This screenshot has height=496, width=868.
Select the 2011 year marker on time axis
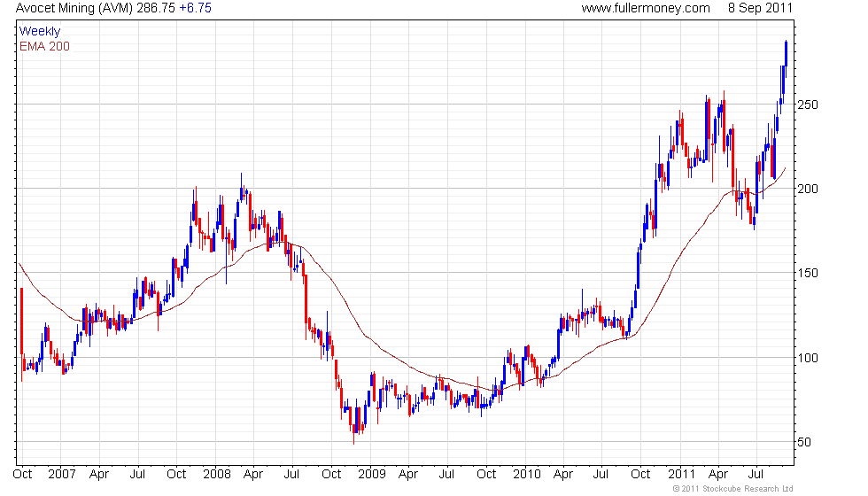tap(682, 474)
